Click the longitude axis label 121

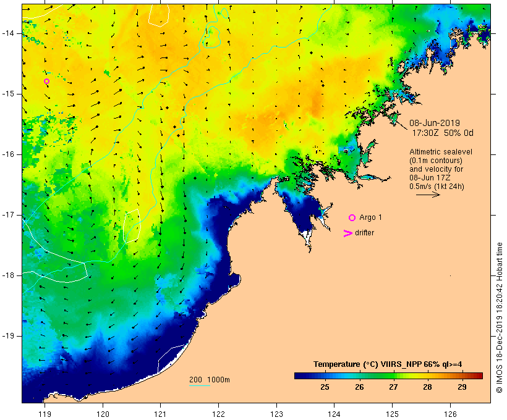pos(160,414)
